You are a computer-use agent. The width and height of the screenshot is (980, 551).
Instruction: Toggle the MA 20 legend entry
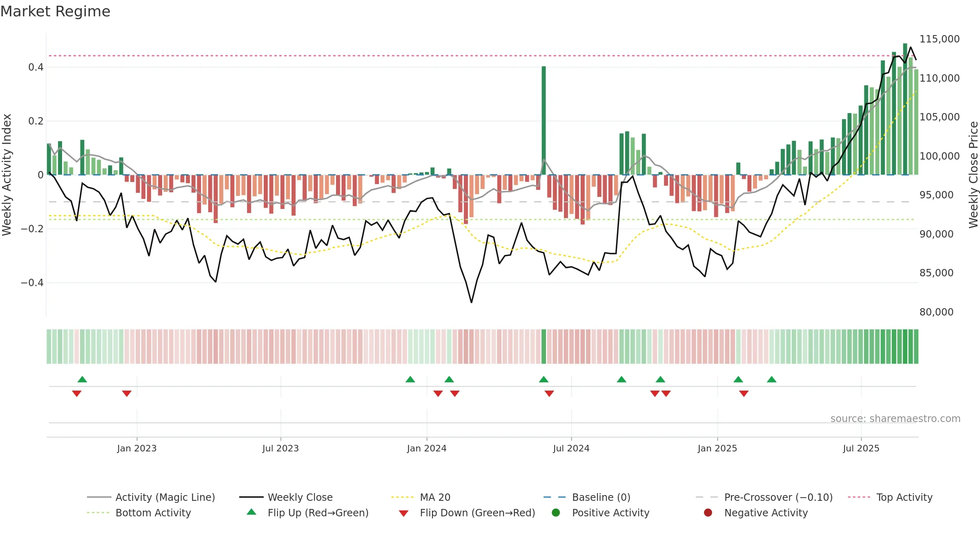click(421, 497)
